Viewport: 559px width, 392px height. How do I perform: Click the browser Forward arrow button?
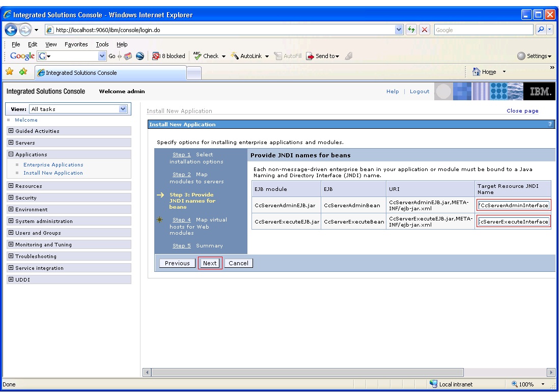(25, 30)
